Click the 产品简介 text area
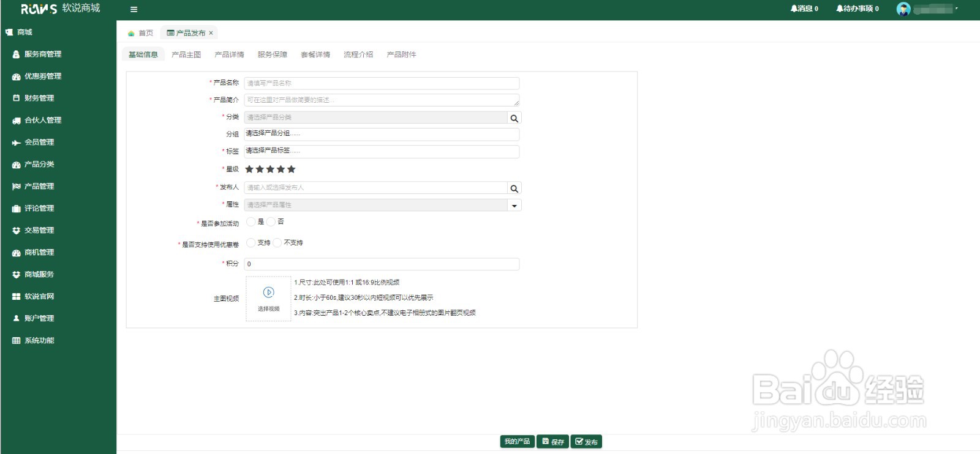The image size is (980, 454). pos(382,100)
